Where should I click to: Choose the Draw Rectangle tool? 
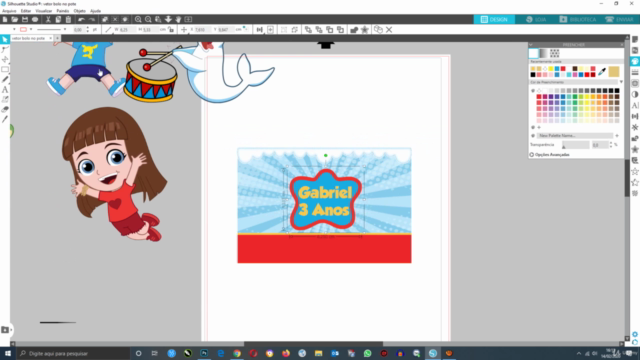tap(5, 69)
